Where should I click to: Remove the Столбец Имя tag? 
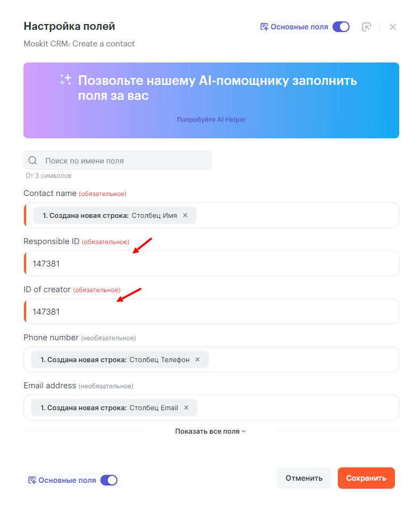(x=185, y=215)
